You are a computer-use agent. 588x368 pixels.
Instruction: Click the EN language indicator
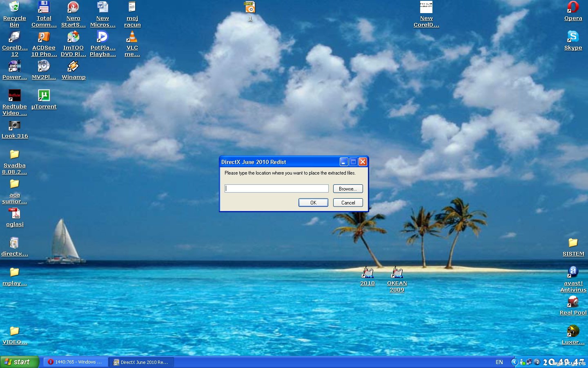499,362
